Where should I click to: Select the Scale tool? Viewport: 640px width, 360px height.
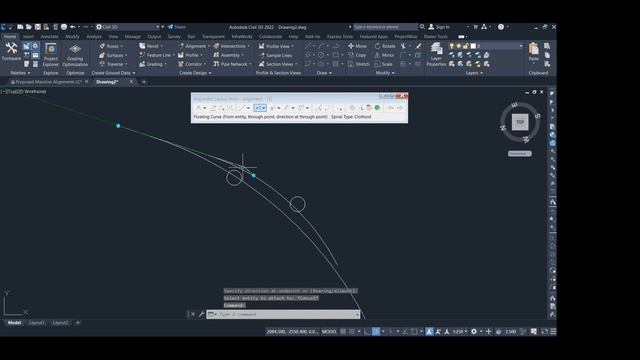383,64
